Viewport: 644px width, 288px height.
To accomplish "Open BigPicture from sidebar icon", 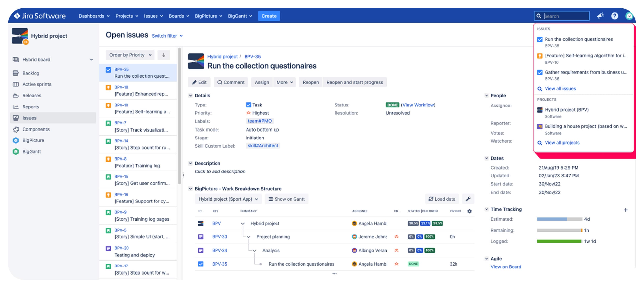I will pos(16,140).
